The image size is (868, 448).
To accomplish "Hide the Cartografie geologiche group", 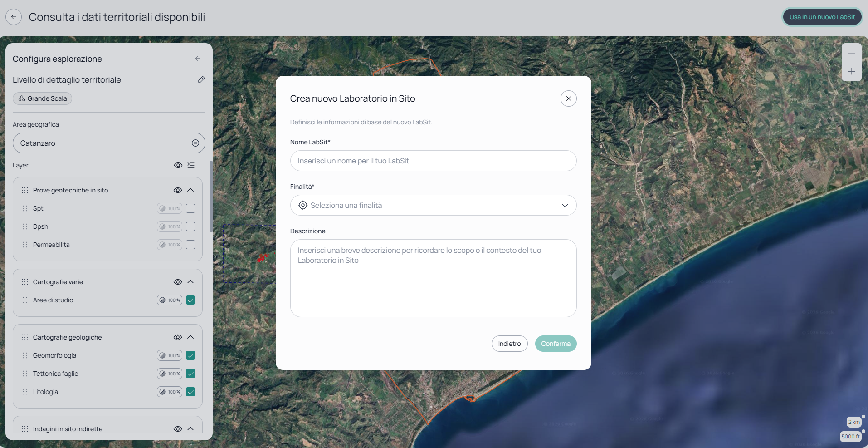I will [x=178, y=337].
